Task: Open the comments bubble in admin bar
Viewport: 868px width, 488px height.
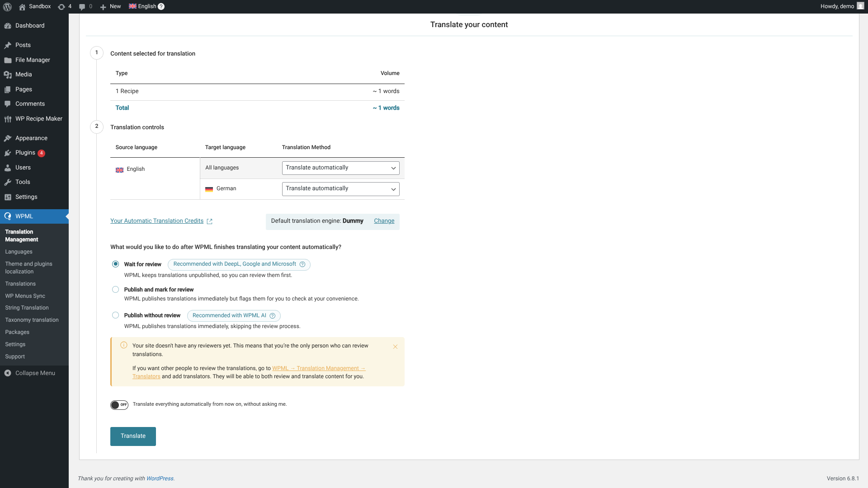Action: [x=82, y=7]
